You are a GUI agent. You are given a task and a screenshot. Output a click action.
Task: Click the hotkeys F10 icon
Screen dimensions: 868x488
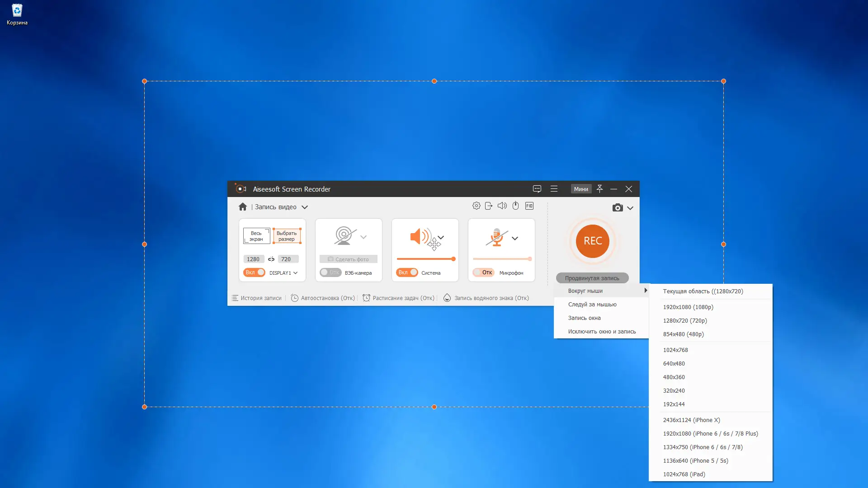(x=529, y=206)
